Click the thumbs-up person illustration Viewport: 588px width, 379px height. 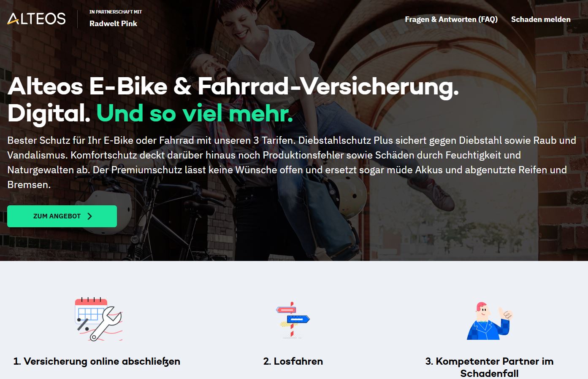coord(490,321)
